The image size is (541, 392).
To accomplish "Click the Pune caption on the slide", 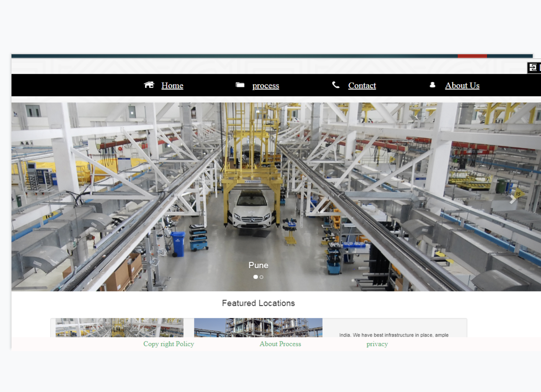I will coord(259,265).
